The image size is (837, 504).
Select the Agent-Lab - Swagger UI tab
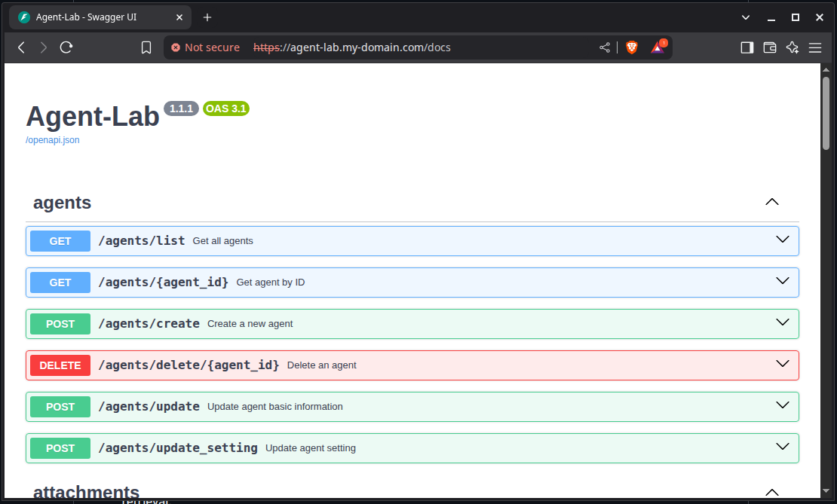coord(100,17)
